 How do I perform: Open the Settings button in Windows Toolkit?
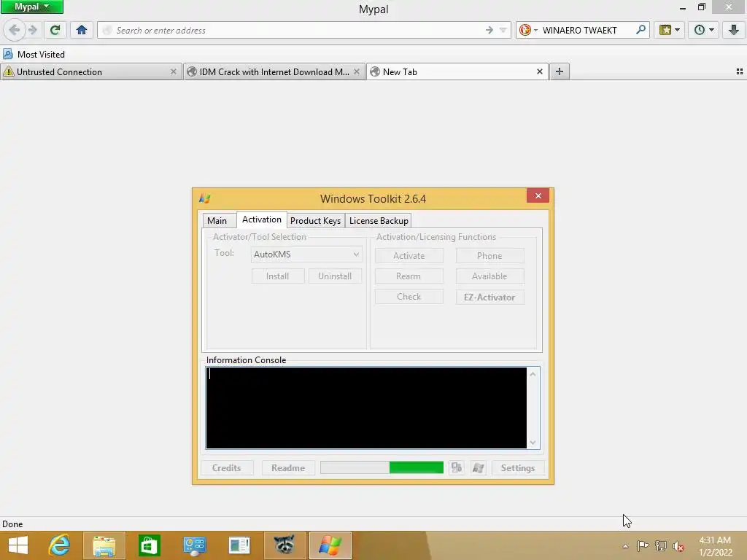click(x=518, y=468)
